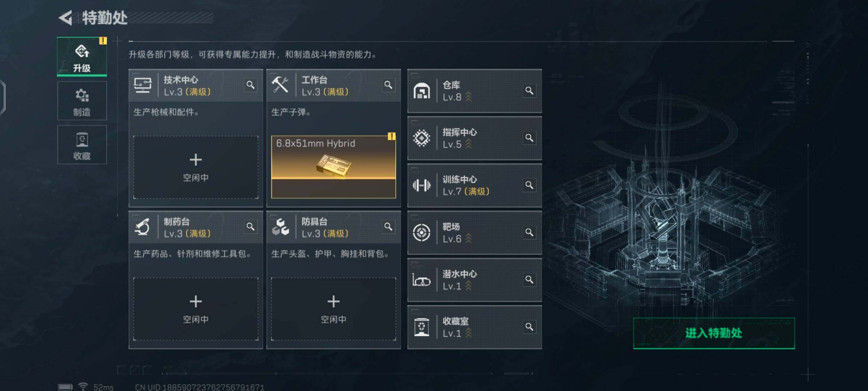Viewport: 868px width, 391px height.
Task: Select the 6.8x51mm Hybrid ammo item
Action: pos(333,167)
